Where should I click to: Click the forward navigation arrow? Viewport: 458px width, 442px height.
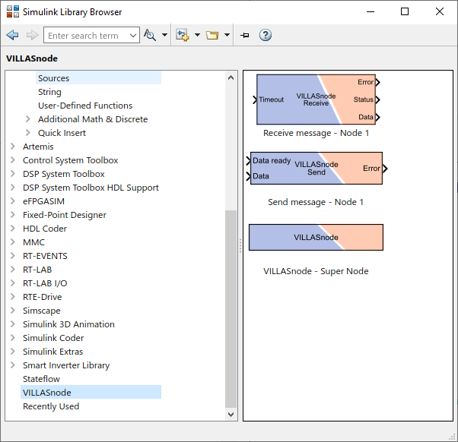[32, 35]
